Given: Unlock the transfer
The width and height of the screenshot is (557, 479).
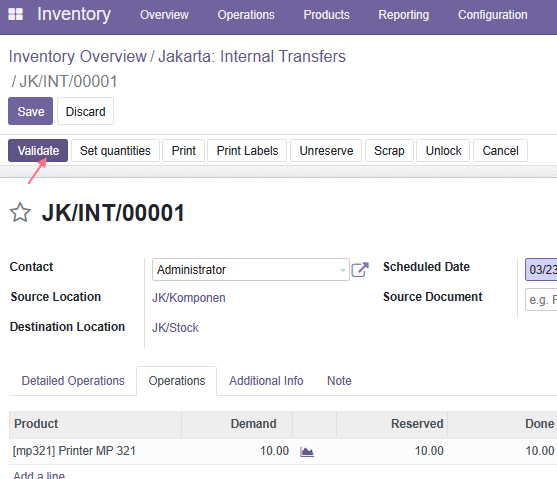Looking at the screenshot, I should coord(443,151).
